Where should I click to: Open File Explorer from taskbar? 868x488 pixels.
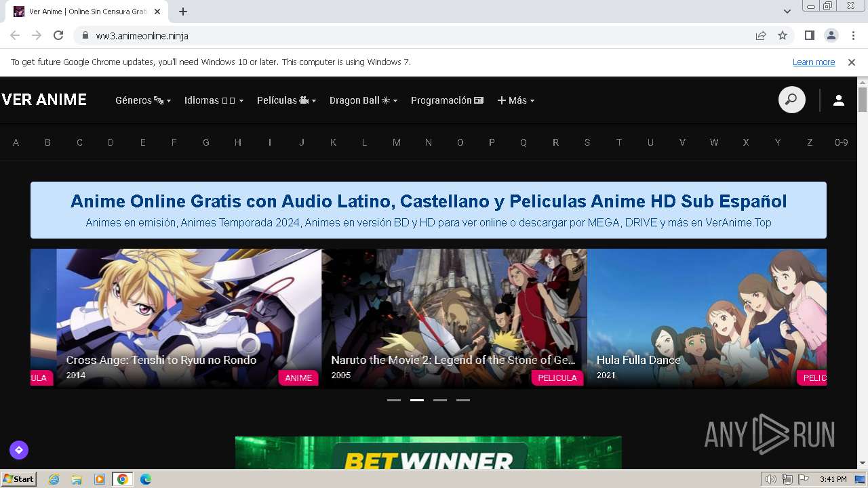coord(77,479)
